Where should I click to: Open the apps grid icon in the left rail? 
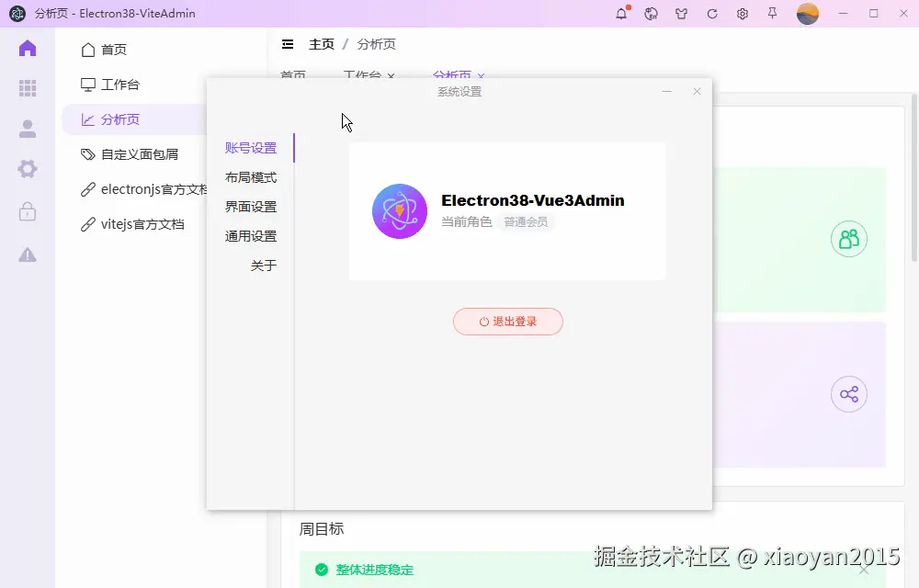point(28,86)
